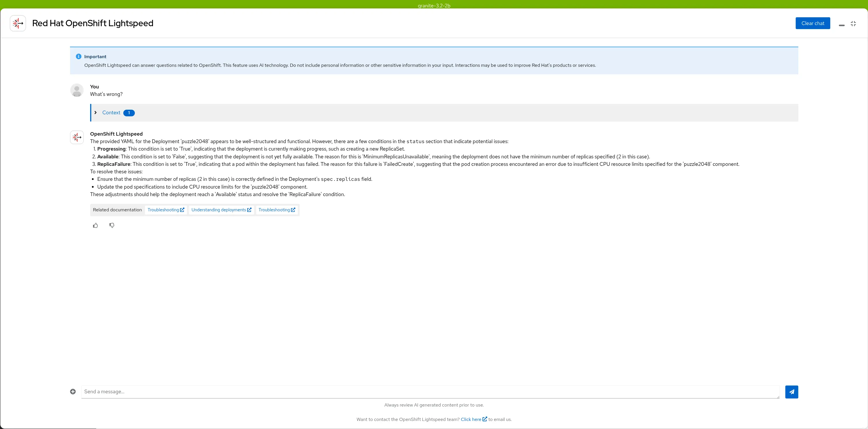Click the Important heading text

pyautogui.click(x=95, y=56)
